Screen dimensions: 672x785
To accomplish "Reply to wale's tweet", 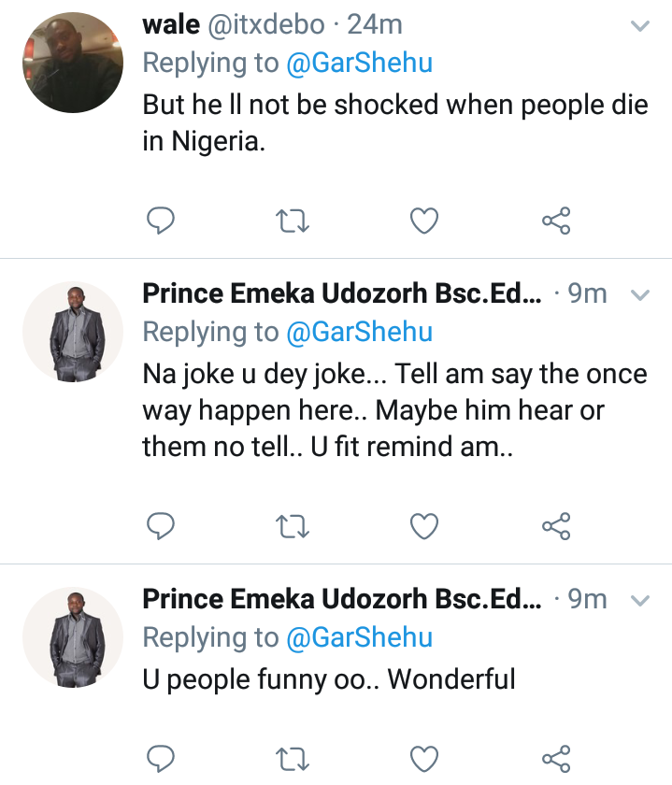I will coord(160,221).
